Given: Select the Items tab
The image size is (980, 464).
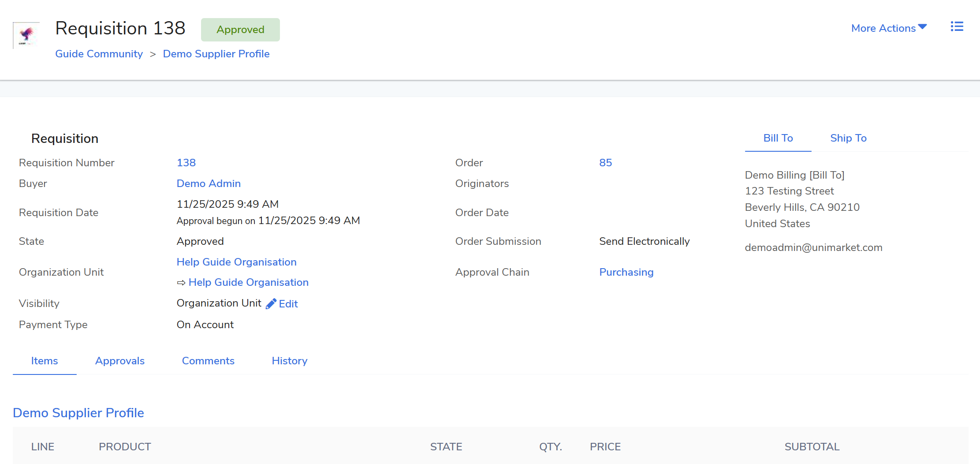Looking at the screenshot, I should [x=45, y=361].
